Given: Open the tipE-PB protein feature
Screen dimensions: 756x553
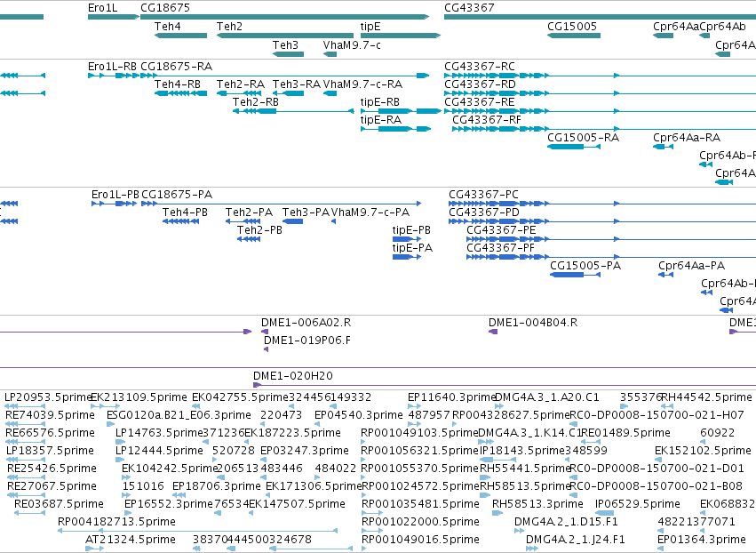Looking at the screenshot, I should click(407, 239).
